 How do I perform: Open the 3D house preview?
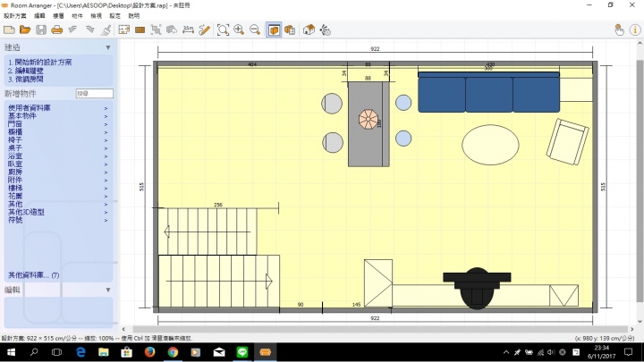309,30
